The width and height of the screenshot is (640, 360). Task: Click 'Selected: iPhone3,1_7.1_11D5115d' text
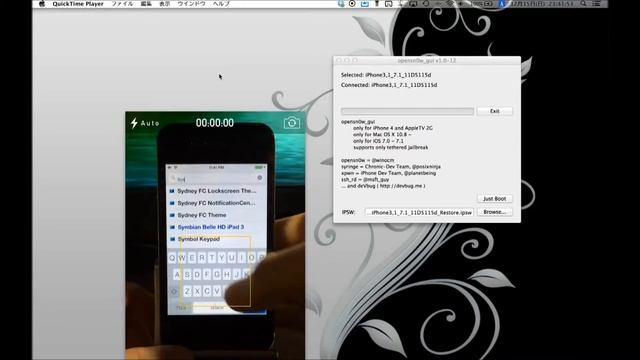[386, 75]
